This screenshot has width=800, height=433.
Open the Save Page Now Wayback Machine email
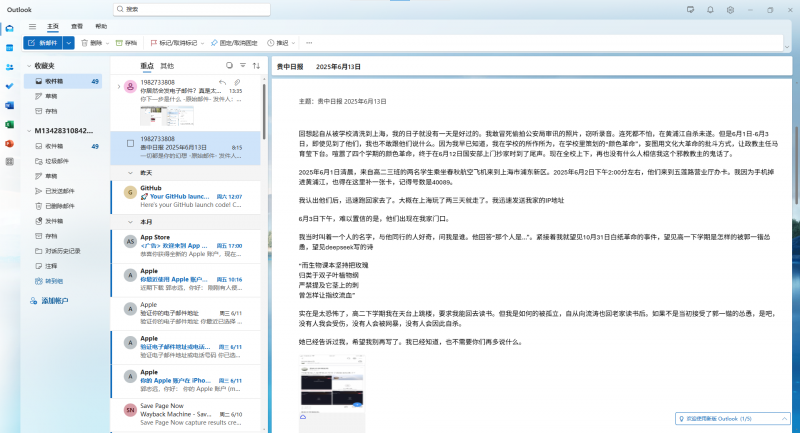[186, 415]
